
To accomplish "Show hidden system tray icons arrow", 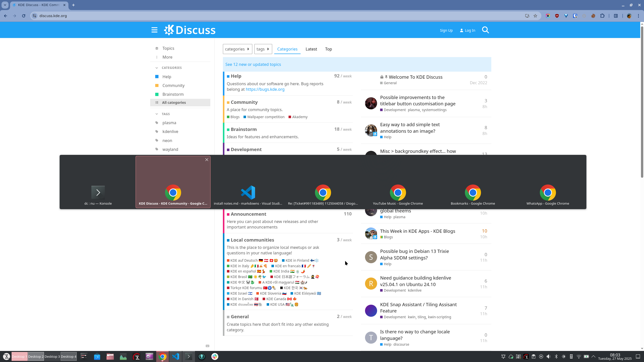I will point(593,356).
